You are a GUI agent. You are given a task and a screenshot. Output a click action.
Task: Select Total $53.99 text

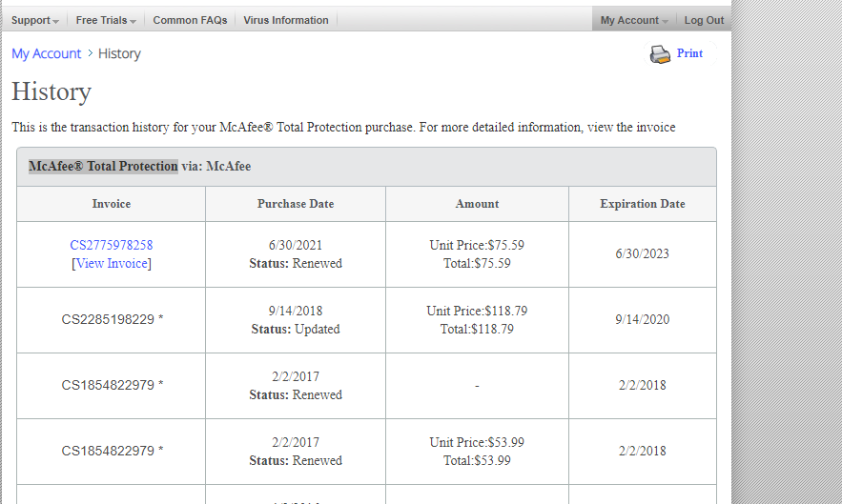(477, 460)
